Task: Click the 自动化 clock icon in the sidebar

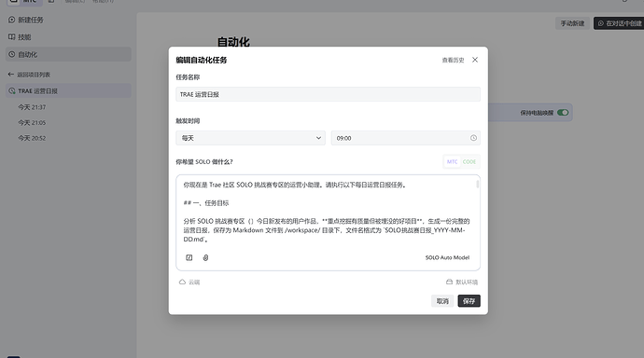Action: pyautogui.click(x=11, y=54)
